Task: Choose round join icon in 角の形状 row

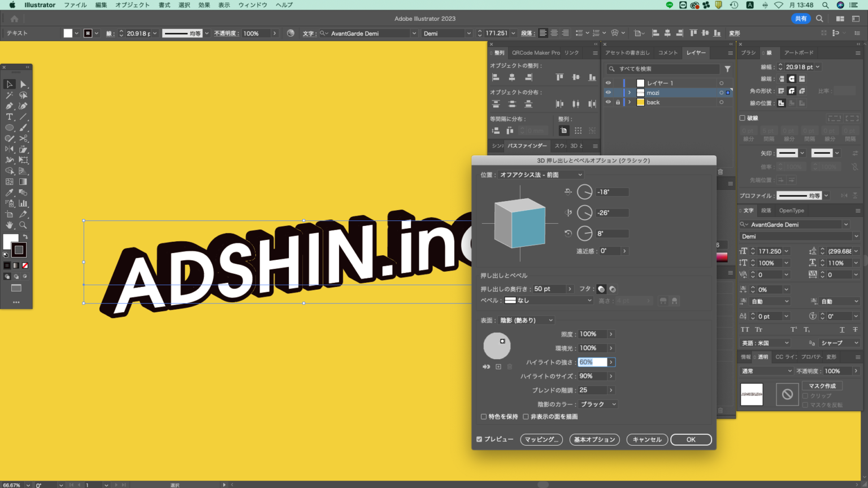Action: [x=792, y=91]
